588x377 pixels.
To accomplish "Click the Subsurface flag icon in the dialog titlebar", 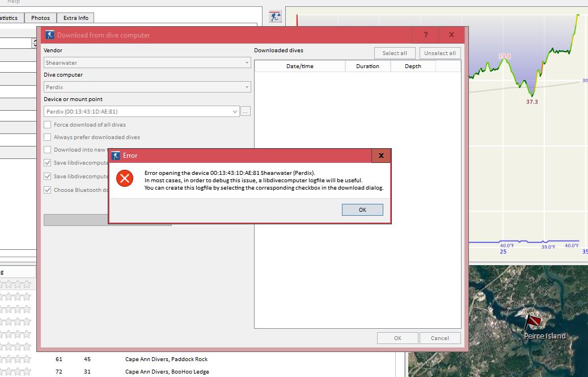I will (x=50, y=35).
